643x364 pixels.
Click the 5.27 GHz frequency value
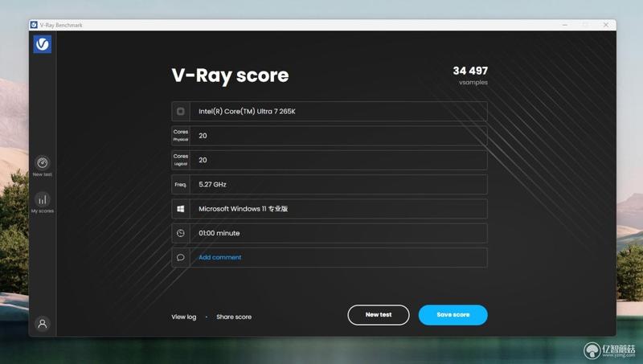212,185
